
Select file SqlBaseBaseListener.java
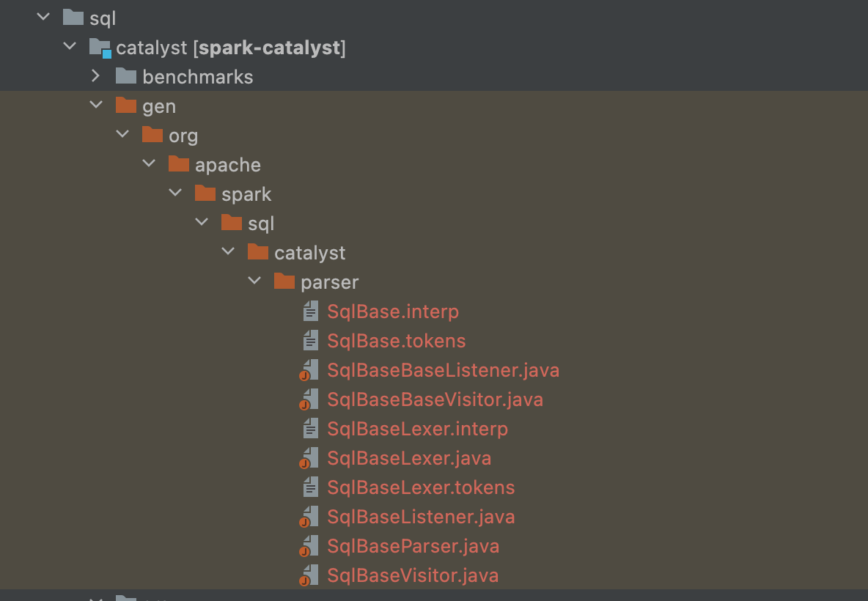coord(444,370)
